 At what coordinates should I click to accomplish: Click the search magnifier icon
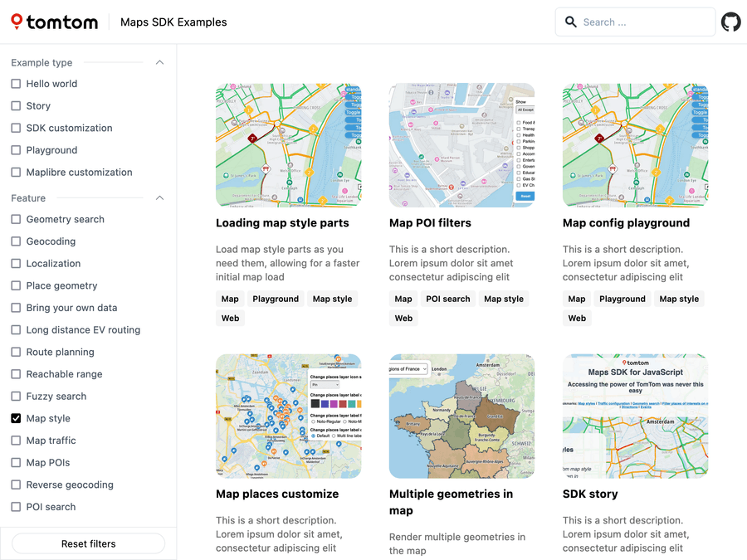point(570,22)
